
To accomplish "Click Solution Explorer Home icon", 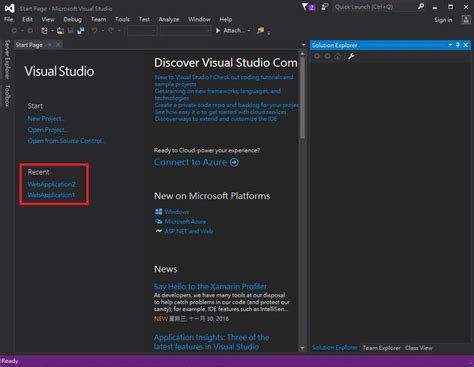I will [338, 56].
